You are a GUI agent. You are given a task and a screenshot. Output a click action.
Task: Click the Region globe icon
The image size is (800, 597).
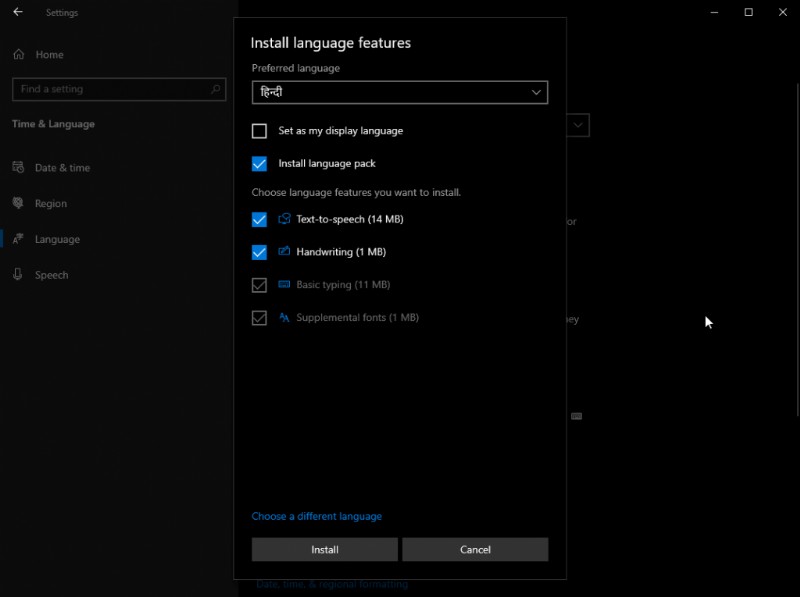[17, 203]
